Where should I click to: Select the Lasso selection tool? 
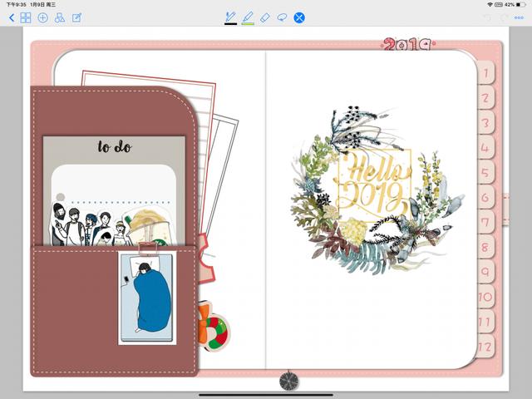[x=282, y=17]
